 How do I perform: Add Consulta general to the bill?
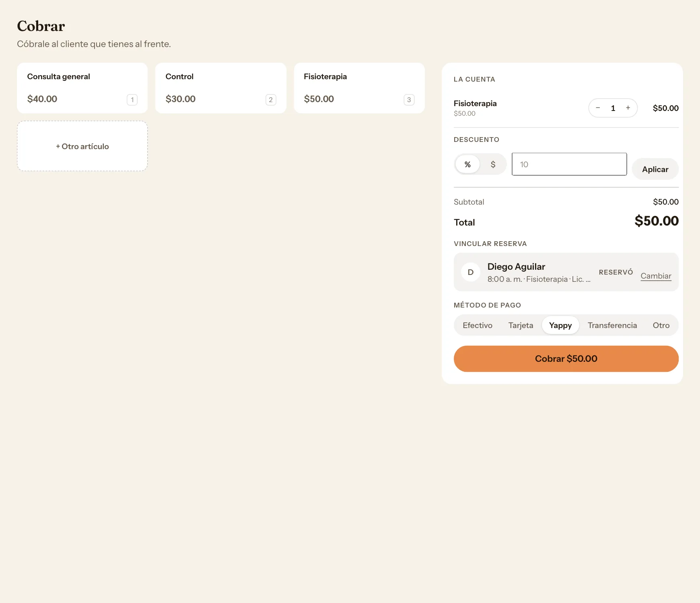[x=82, y=88]
